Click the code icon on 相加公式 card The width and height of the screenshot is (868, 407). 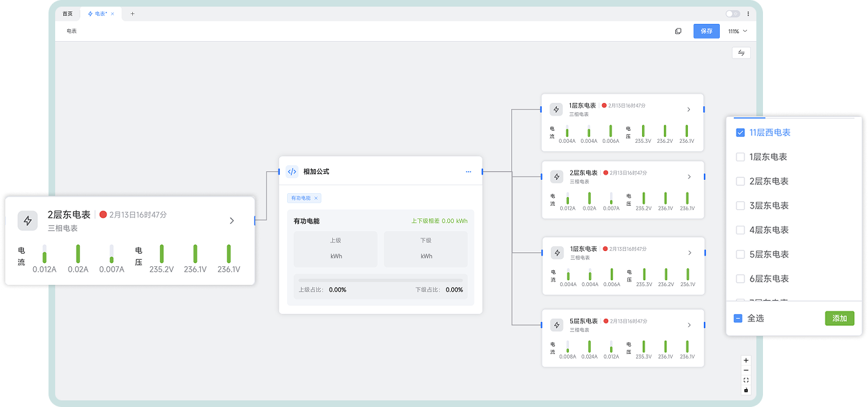292,171
